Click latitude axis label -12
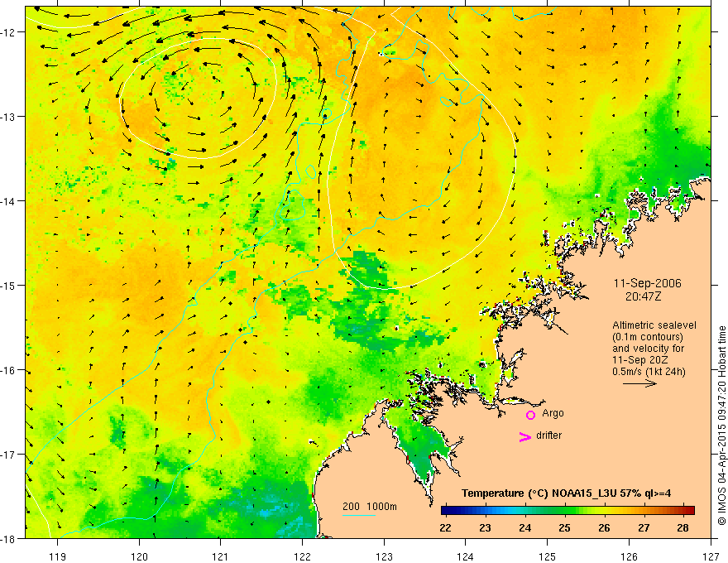Image resolution: width=728 pixels, height=563 pixels. (9, 32)
